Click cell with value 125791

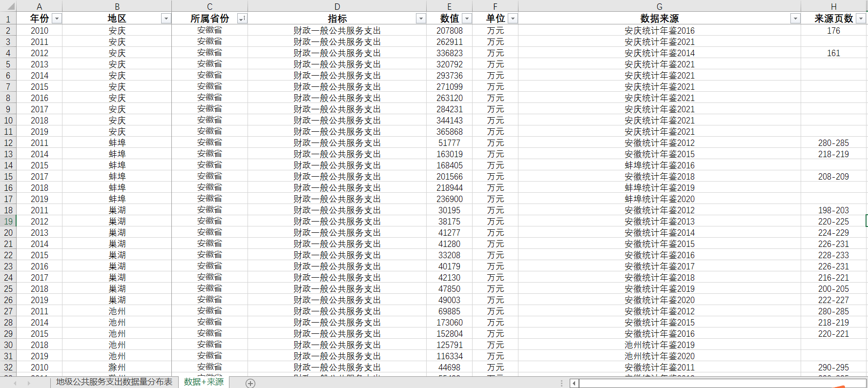[x=450, y=345]
